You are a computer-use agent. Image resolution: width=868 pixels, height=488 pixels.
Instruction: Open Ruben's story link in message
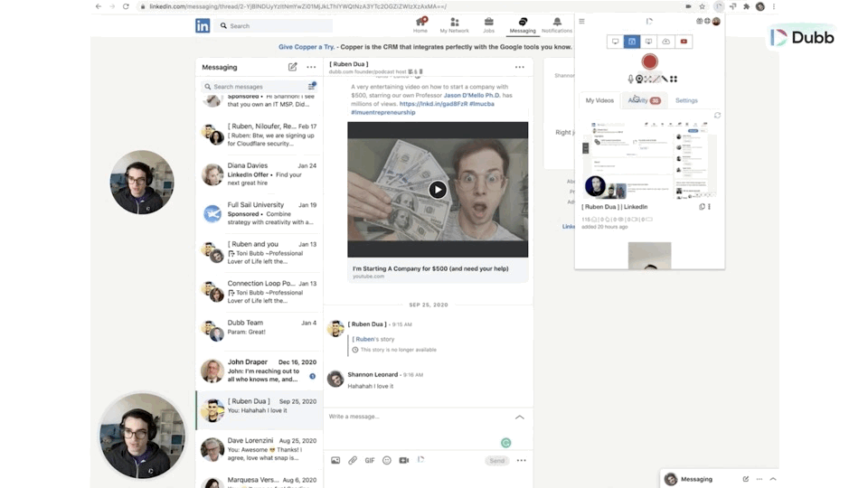coord(374,339)
